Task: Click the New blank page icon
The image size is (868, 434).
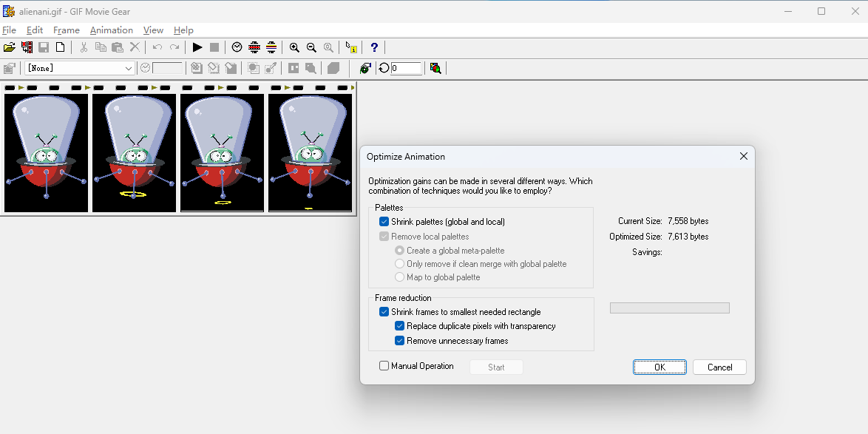Action: (61, 47)
